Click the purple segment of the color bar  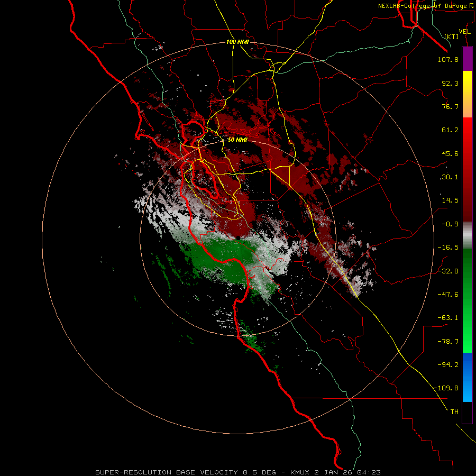[467, 59]
